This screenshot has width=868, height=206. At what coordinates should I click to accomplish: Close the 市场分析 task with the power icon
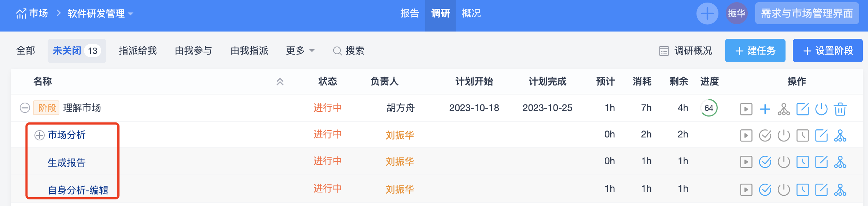coord(784,135)
